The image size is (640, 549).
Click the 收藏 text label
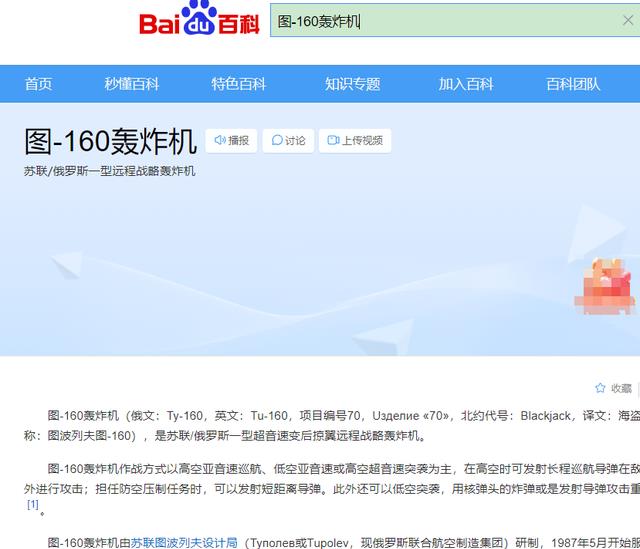pos(621,388)
